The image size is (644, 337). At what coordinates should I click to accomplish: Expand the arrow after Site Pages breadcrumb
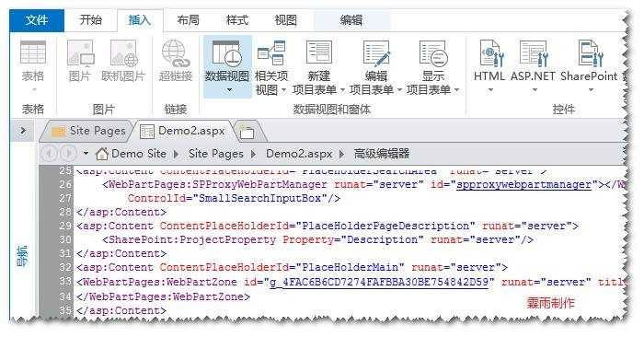253,154
